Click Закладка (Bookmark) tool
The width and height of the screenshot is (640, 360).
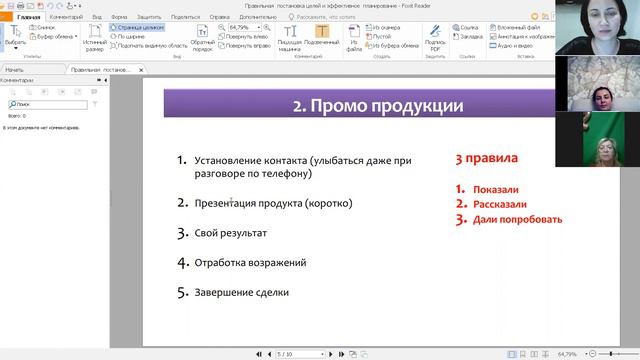tap(468, 36)
